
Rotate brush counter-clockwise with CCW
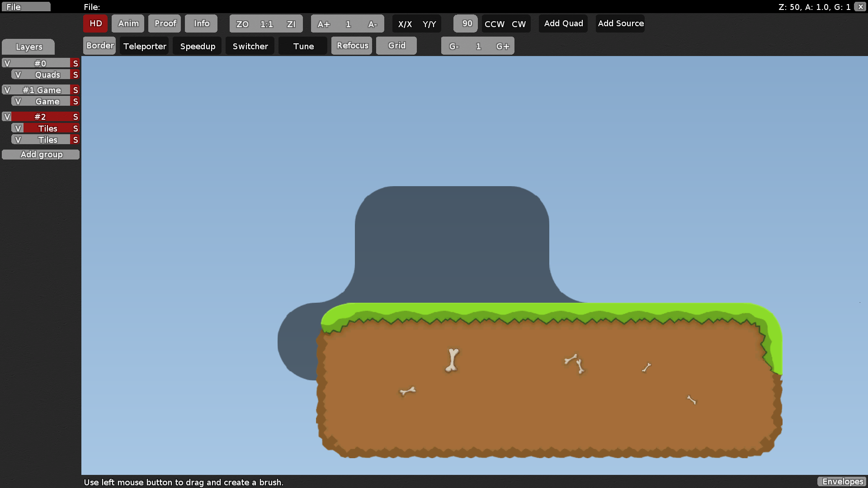pyautogui.click(x=494, y=24)
